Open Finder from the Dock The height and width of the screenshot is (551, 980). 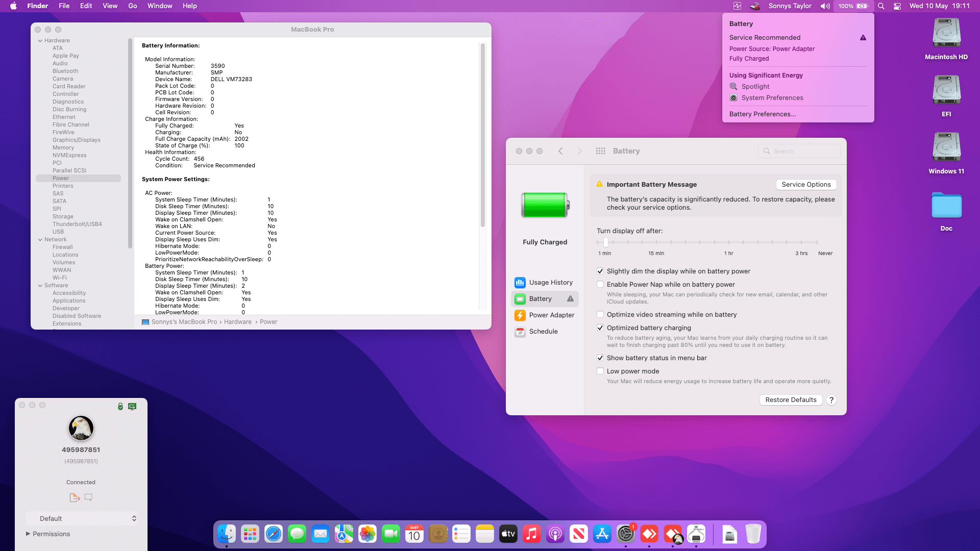(x=227, y=534)
